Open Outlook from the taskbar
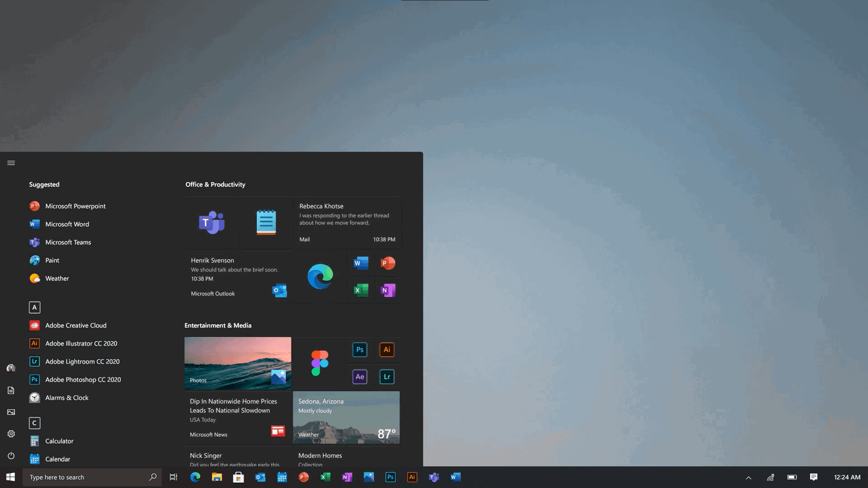 (x=260, y=477)
